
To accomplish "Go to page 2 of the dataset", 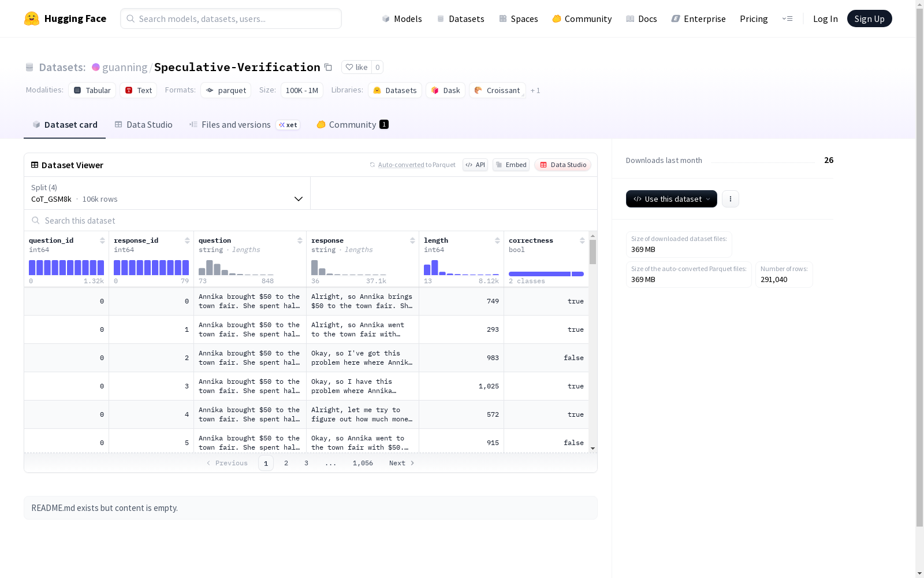I will (x=286, y=463).
